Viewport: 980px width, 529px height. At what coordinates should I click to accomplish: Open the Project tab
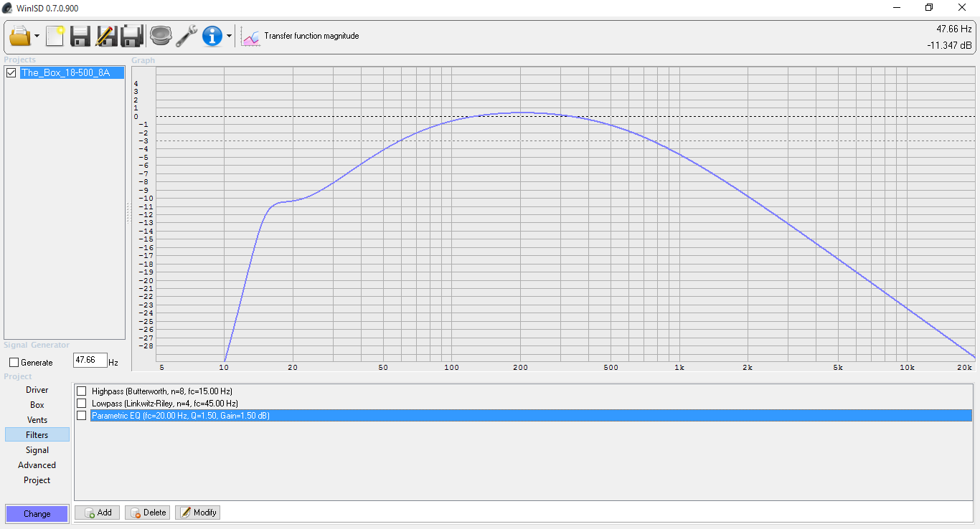[x=37, y=480]
